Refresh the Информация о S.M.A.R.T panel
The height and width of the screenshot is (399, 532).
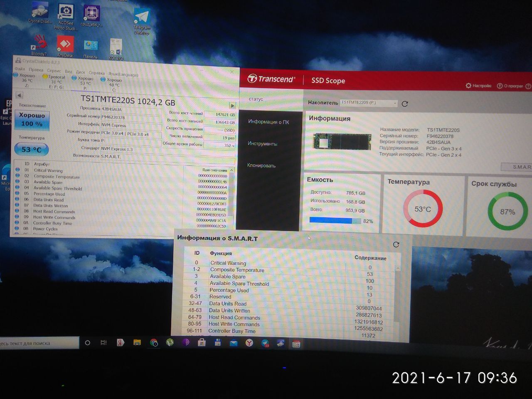[396, 244]
